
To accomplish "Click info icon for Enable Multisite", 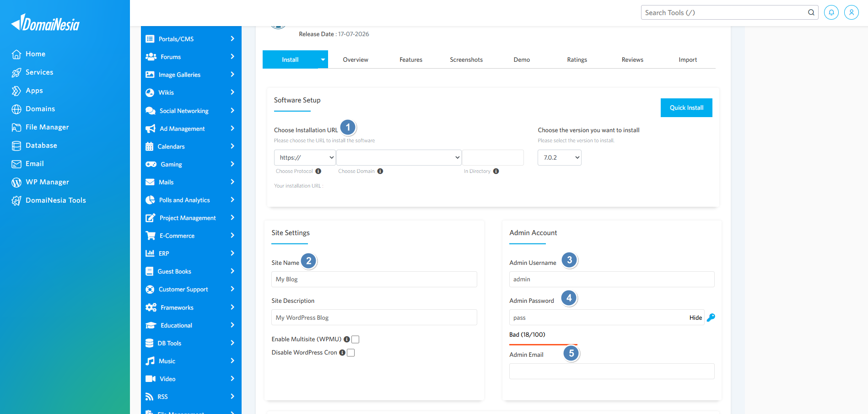I will tap(347, 339).
